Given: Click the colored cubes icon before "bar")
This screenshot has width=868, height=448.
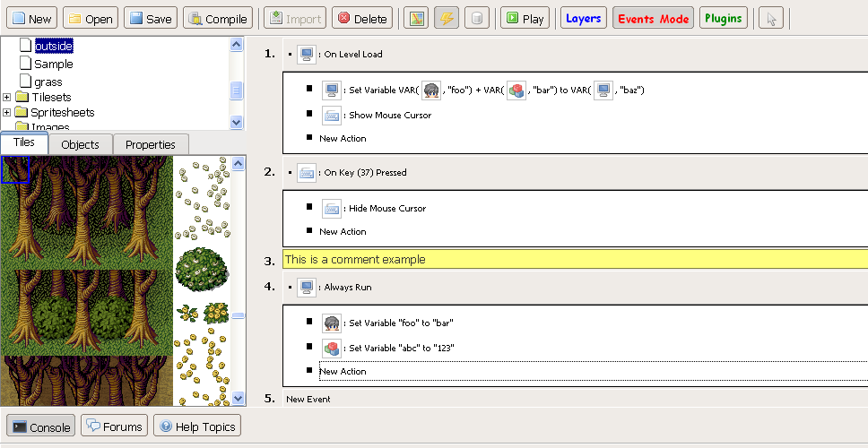Looking at the screenshot, I should 516,90.
